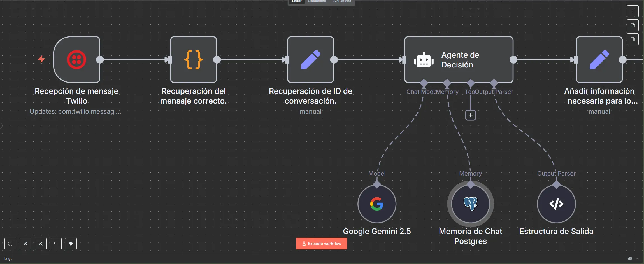Zoom out of the canvas
644x264 pixels.
41,244
